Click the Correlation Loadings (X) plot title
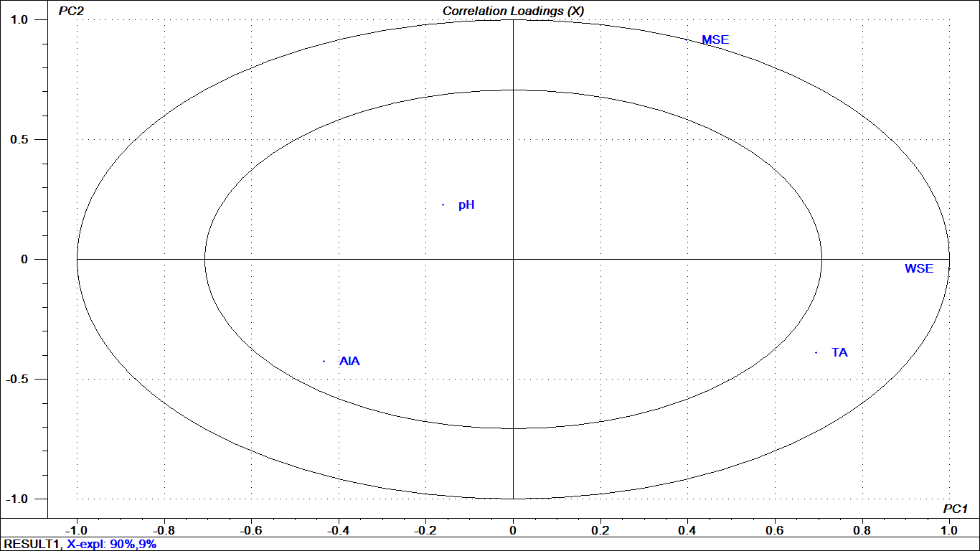This screenshot has height=551, width=980. tap(513, 11)
